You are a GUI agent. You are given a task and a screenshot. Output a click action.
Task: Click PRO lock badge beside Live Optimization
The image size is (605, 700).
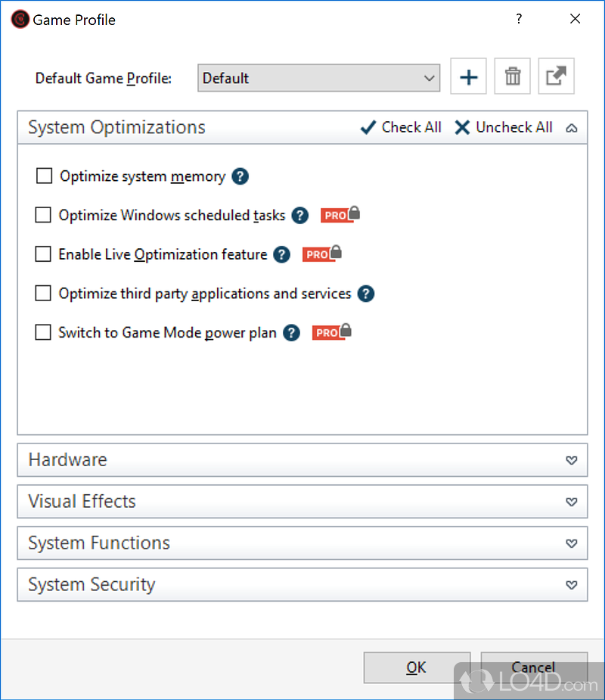pos(322,254)
